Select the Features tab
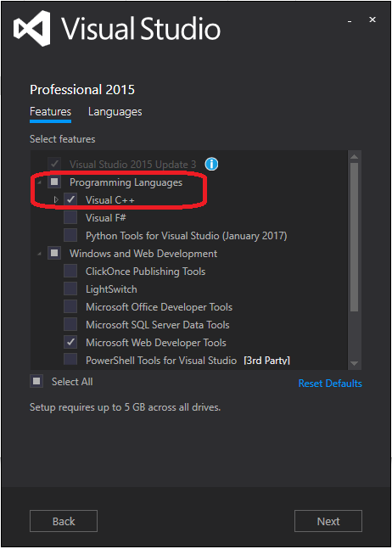This screenshot has width=392, height=549. coord(50,112)
